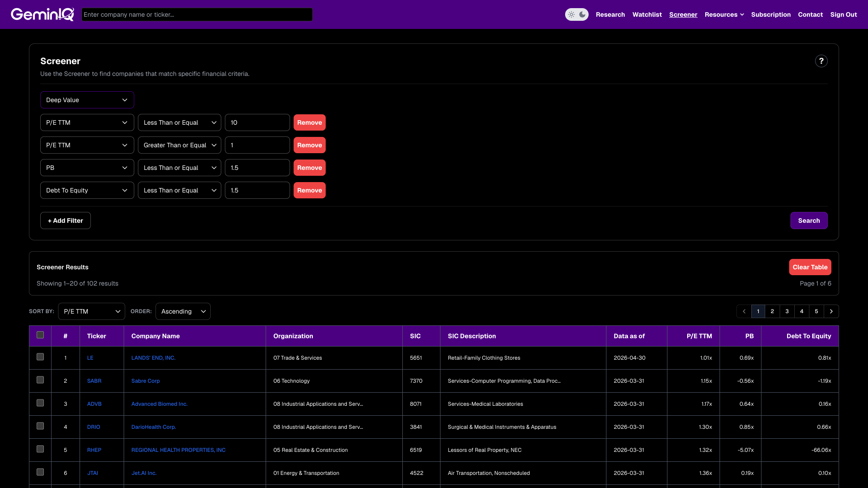Image resolution: width=868 pixels, height=488 pixels.
Task: Open the Screener nav item
Action: (683, 14)
